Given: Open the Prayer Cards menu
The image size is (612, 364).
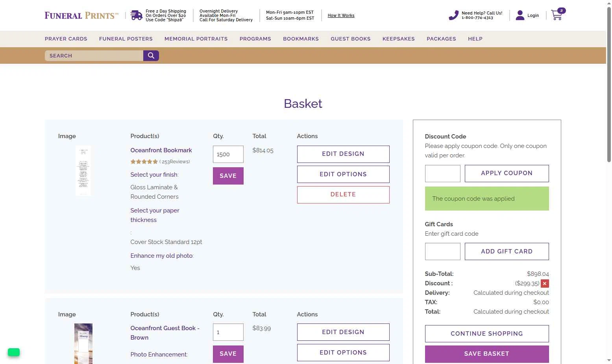Looking at the screenshot, I should 66,39.
